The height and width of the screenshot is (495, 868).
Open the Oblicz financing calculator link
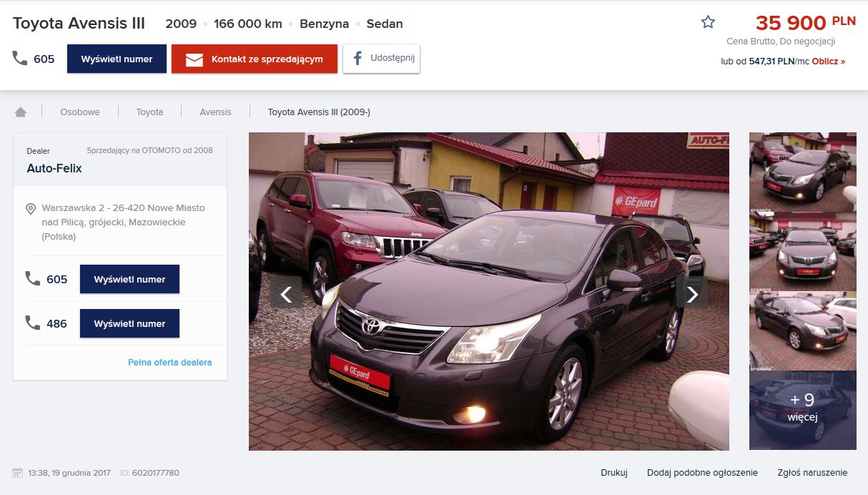[829, 62]
